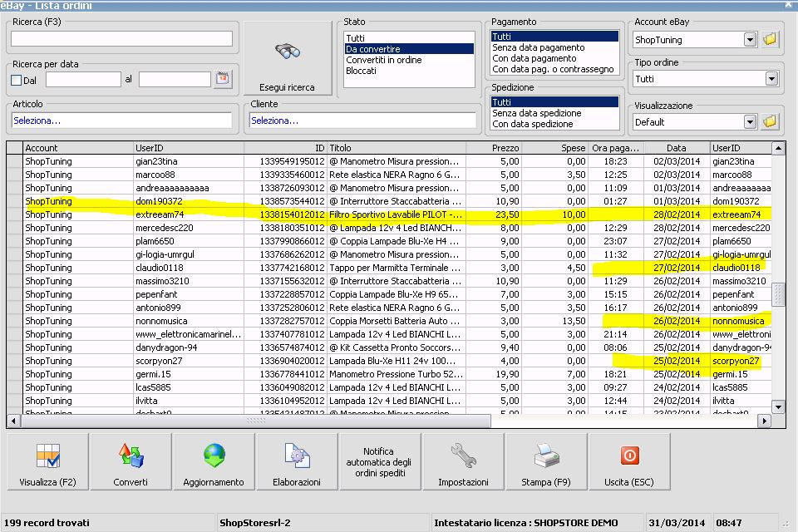Open Elaborazioni gear document button
This screenshot has width=798, height=532.
(297, 463)
